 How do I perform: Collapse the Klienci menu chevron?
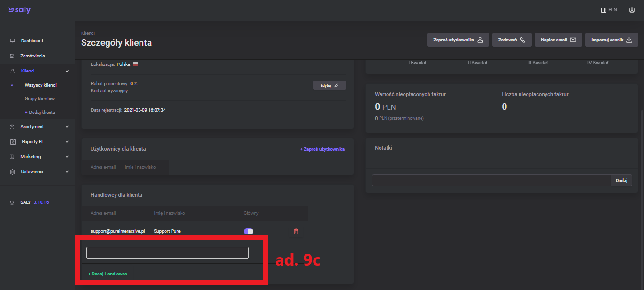tap(67, 71)
